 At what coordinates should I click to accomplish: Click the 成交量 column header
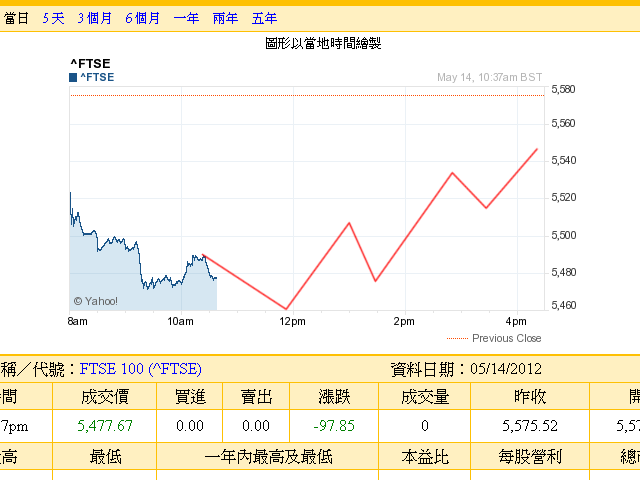425,397
